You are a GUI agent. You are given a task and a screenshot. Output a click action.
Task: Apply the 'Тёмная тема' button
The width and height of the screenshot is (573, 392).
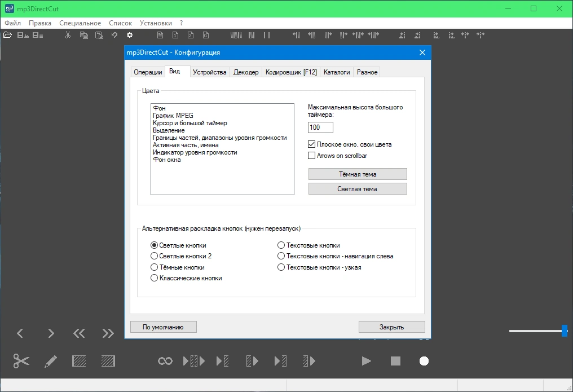[358, 174]
